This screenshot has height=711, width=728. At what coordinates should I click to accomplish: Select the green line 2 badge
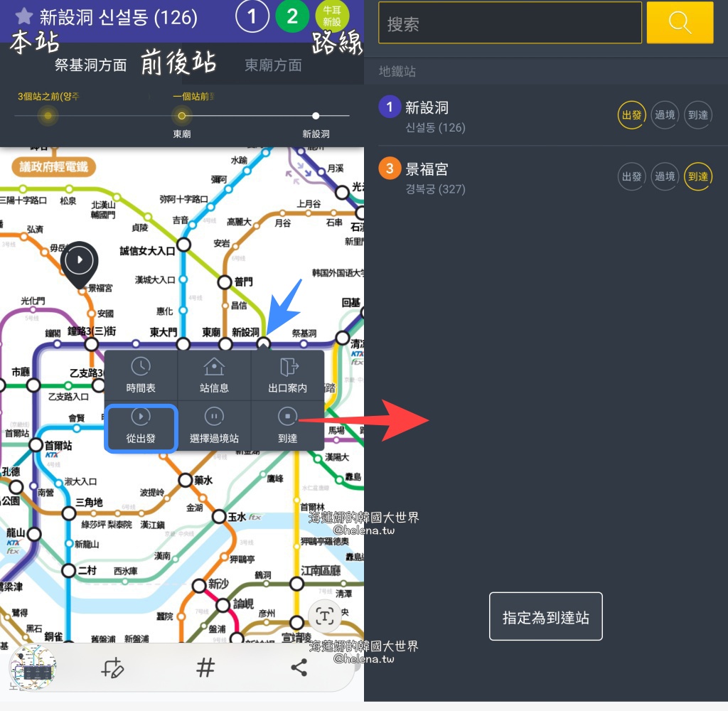291,16
